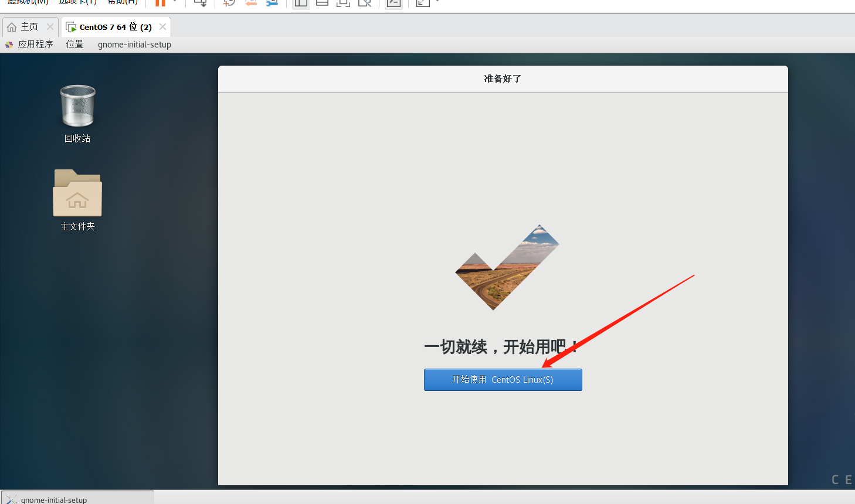Open the 位置 Places menu
The image size is (855, 504).
coord(74,44)
